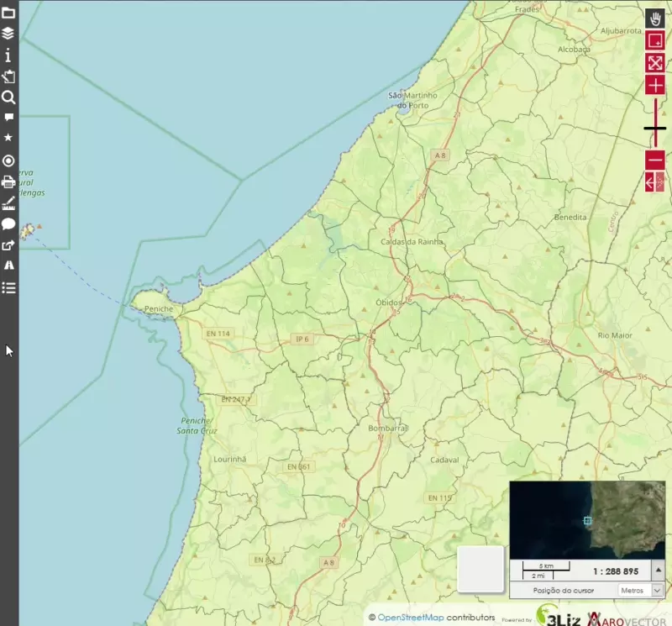Click the magnifier search icon in sidebar
Screen dimensions: 672x626
[x=8, y=97]
